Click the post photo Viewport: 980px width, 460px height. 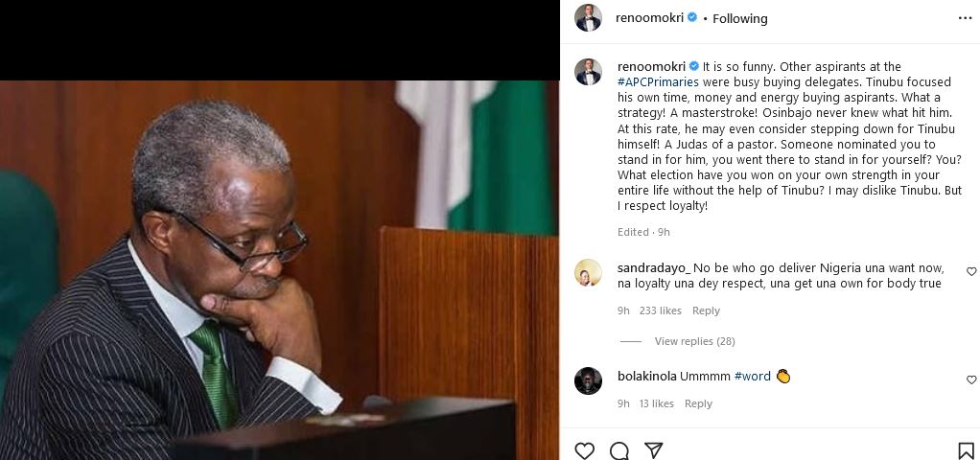pyautogui.click(x=279, y=268)
